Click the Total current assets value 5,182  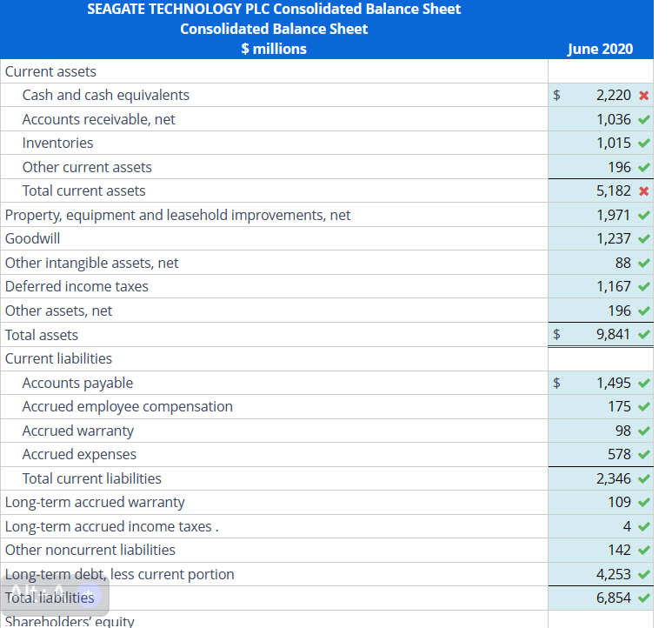tap(613, 190)
